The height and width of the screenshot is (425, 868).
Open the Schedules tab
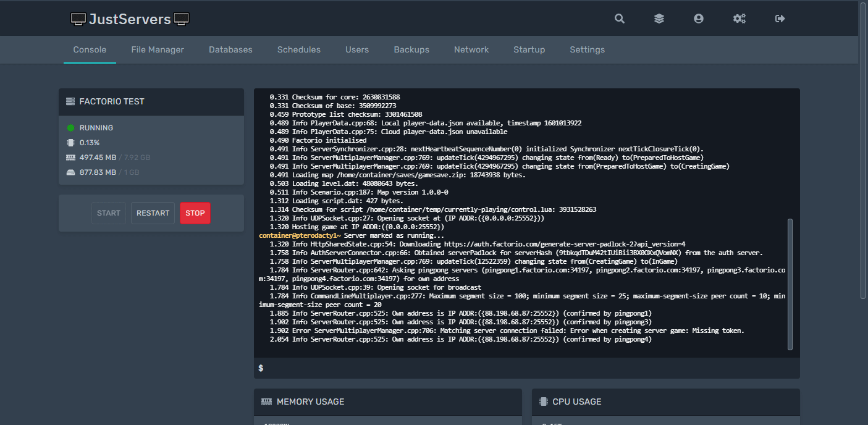pos(299,49)
